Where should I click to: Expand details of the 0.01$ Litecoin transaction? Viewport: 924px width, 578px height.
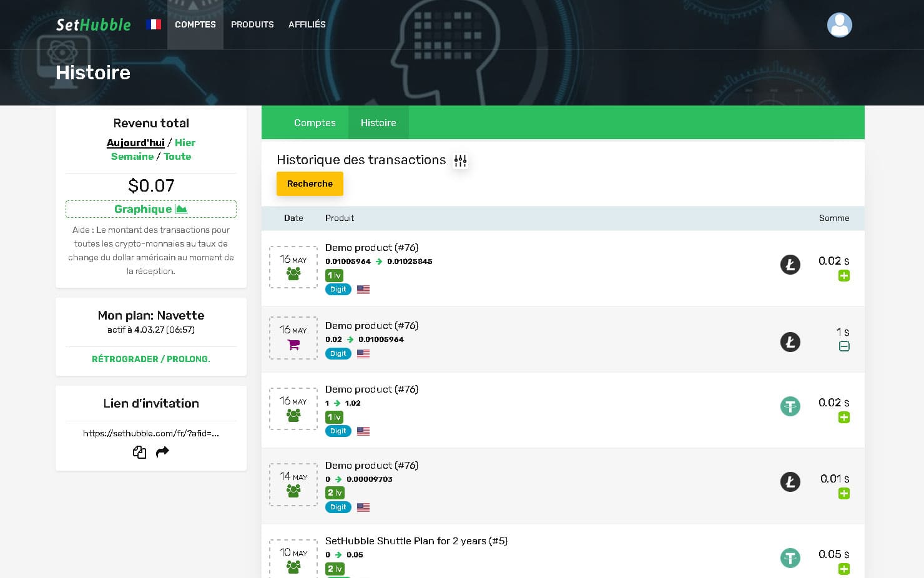[844, 493]
